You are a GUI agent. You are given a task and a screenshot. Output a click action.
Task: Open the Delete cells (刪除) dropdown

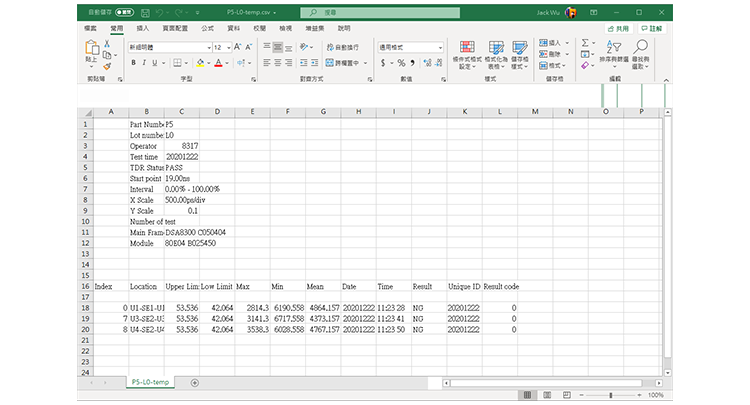tap(554, 54)
